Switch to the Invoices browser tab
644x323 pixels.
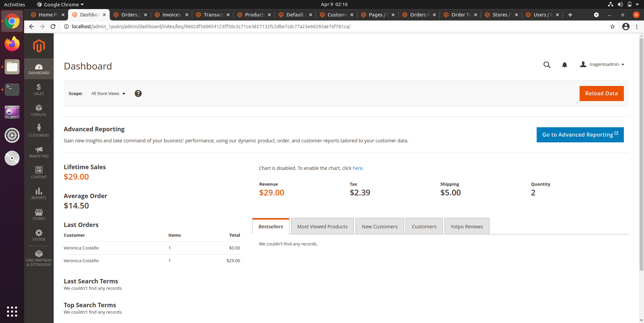pyautogui.click(x=171, y=15)
